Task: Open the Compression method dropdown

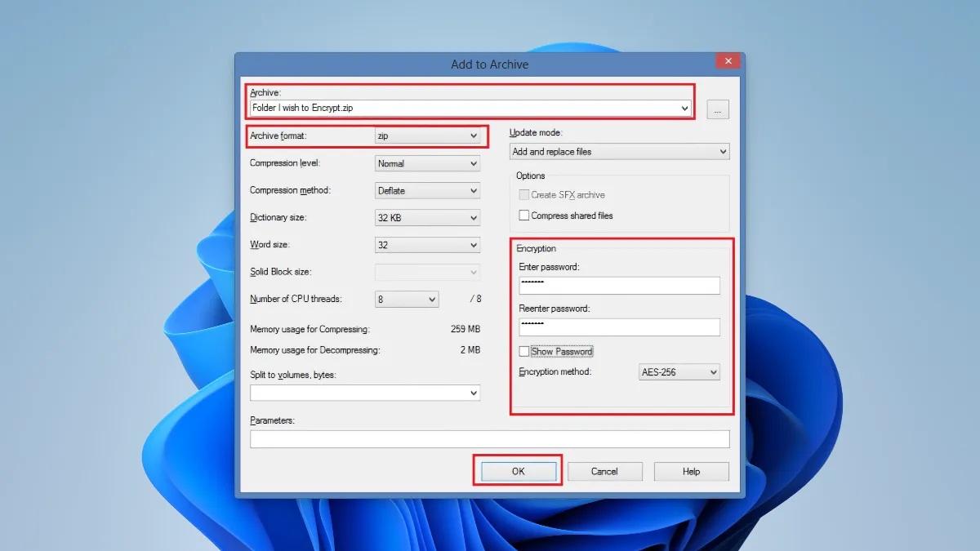Action: click(427, 191)
